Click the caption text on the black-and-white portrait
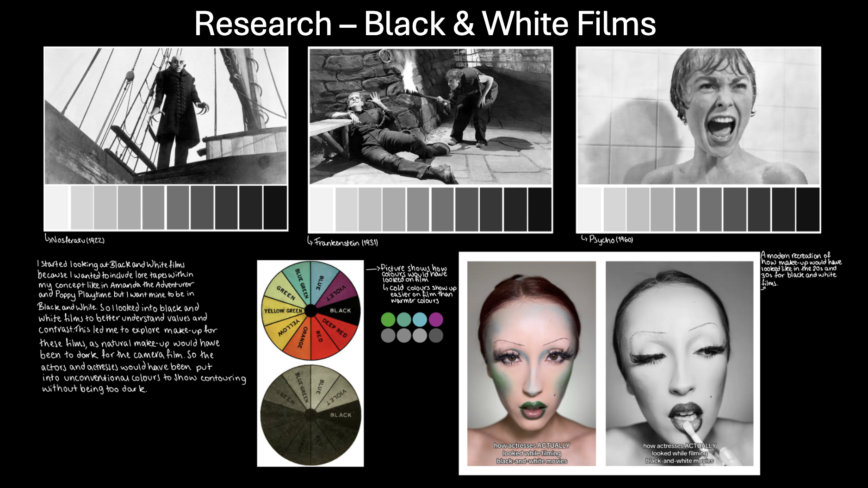Viewport: 868px width, 488px height. click(679, 453)
